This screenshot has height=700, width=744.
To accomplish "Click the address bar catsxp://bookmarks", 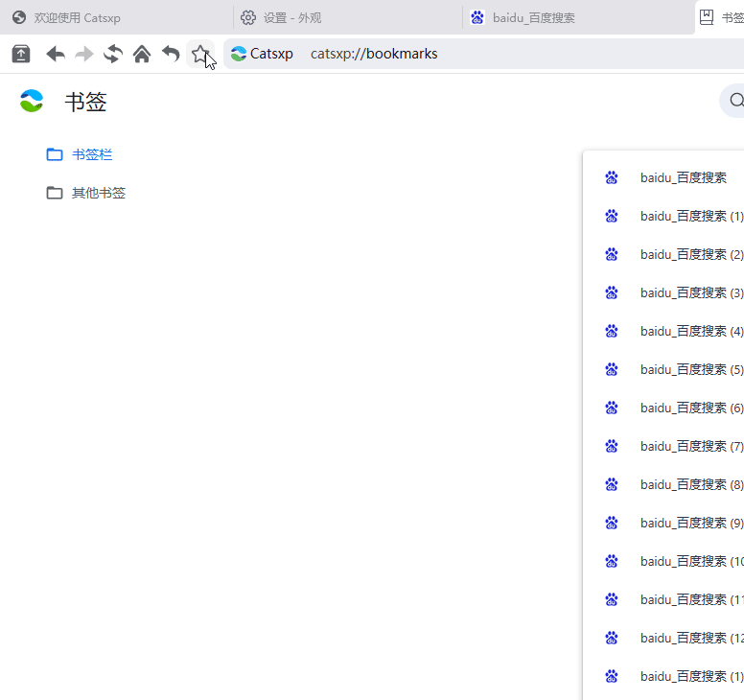I will [483, 54].
